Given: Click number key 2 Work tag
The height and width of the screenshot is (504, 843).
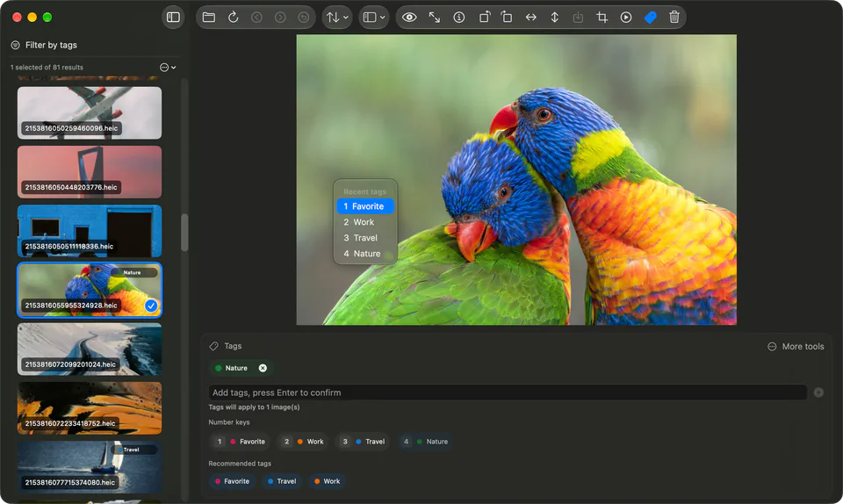Looking at the screenshot, I should click(303, 442).
